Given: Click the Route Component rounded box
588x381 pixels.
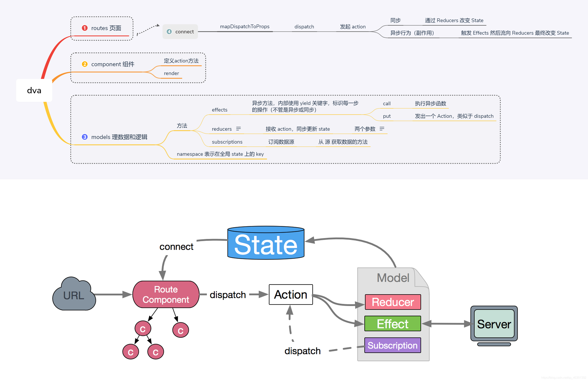Looking at the screenshot, I should pyautogui.click(x=166, y=294).
